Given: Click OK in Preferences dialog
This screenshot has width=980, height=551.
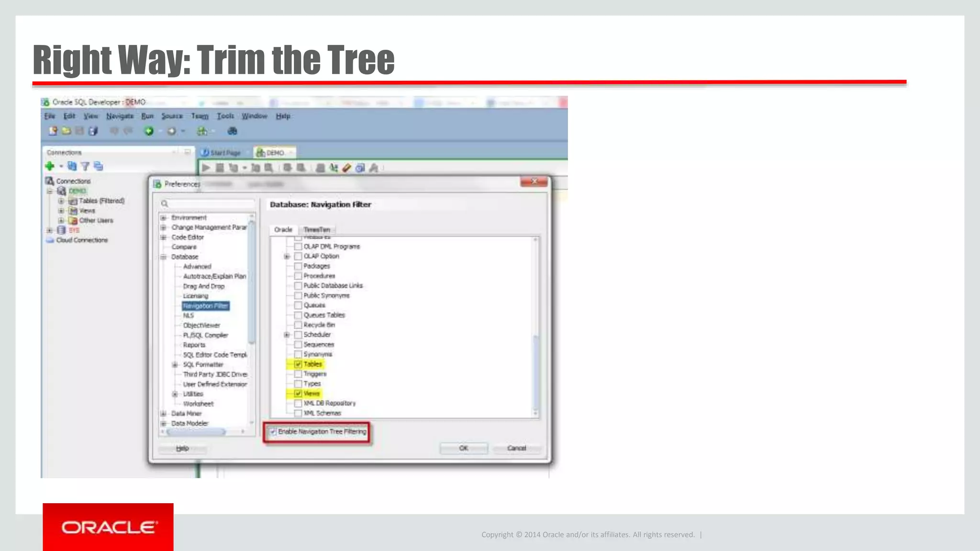Looking at the screenshot, I should pos(464,448).
